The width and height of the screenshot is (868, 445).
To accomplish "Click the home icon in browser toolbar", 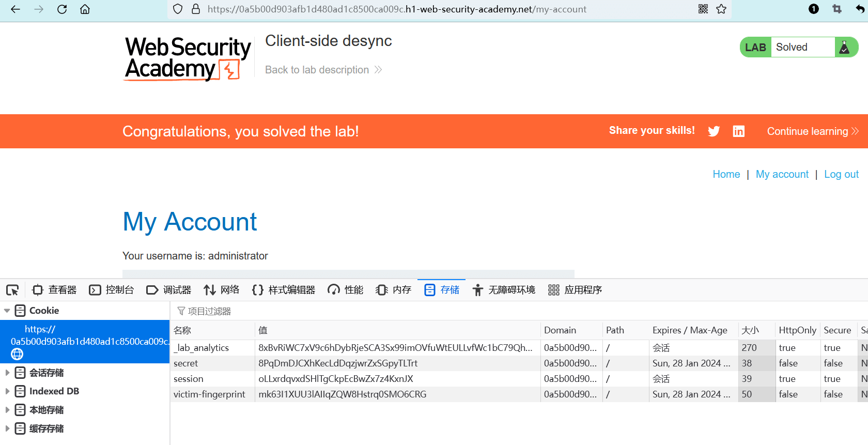I will tap(85, 9).
